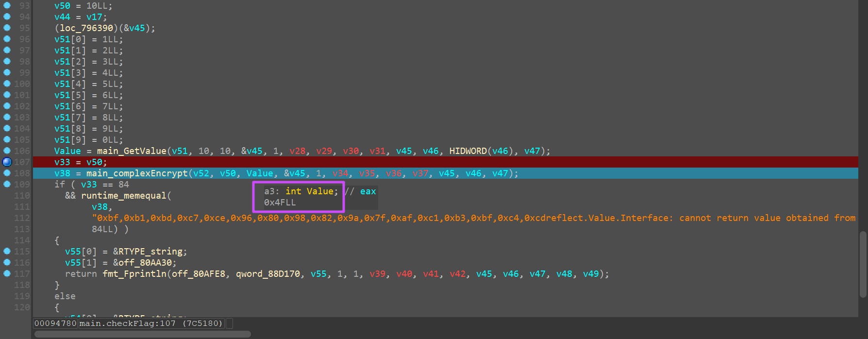The width and height of the screenshot is (868, 339).
Task: Click the 00094780 address field in status bar
Action: click(x=55, y=323)
